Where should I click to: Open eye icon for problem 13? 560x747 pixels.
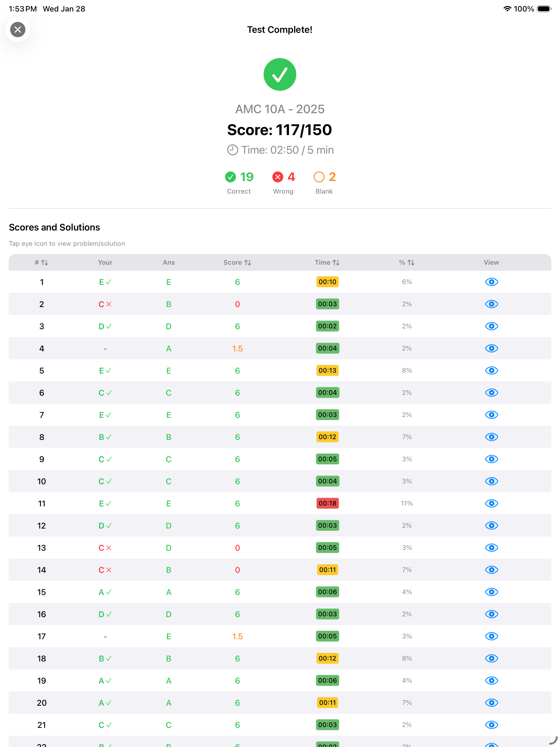tap(491, 548)
